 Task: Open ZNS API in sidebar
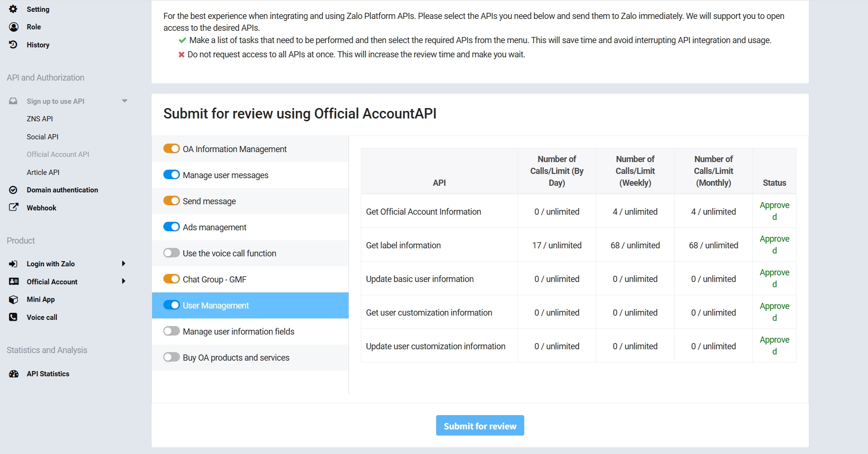(x=40, y=119)
